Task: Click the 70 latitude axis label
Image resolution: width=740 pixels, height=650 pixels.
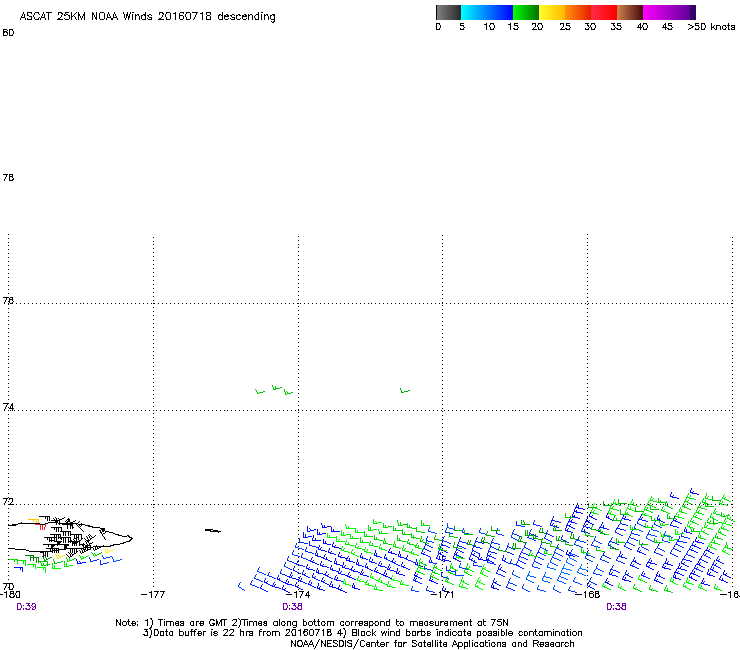Action: [x=8, y=587]
